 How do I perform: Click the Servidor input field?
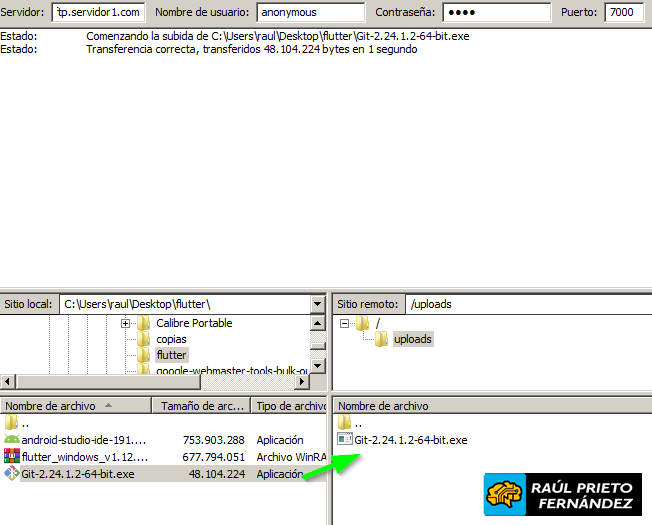tap(97, 13)
